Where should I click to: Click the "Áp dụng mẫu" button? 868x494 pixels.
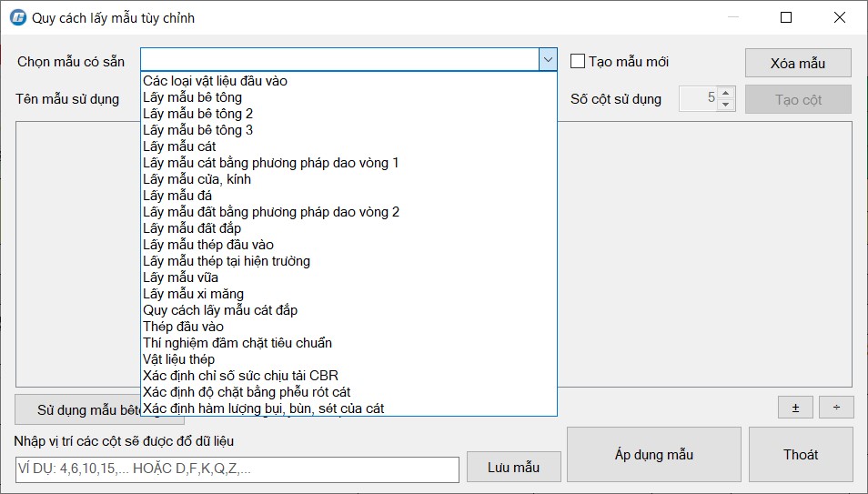click(654, 454)
